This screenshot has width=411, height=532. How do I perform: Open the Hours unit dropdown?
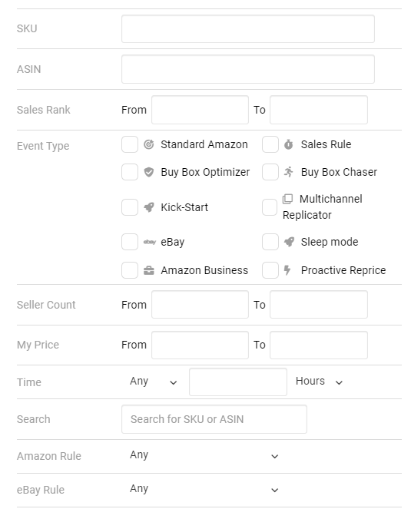click(x=319, y=382)
